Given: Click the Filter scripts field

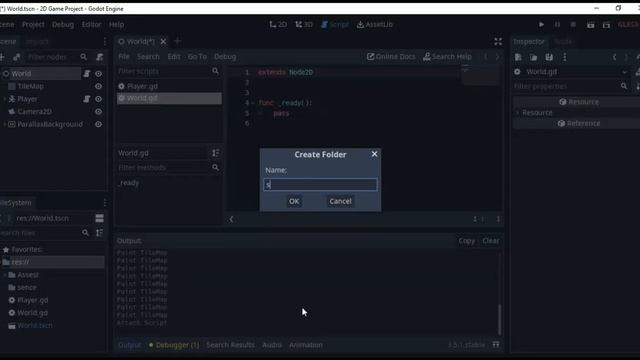Looking at the screenshot, I should point(163,71).
